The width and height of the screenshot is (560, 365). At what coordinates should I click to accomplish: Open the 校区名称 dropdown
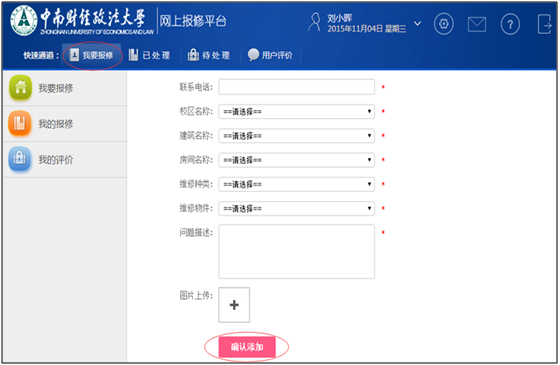296,111
